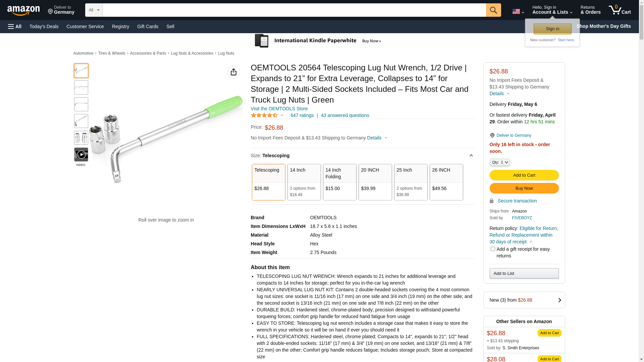Play the product video thumbnail

tap(81, 155)
